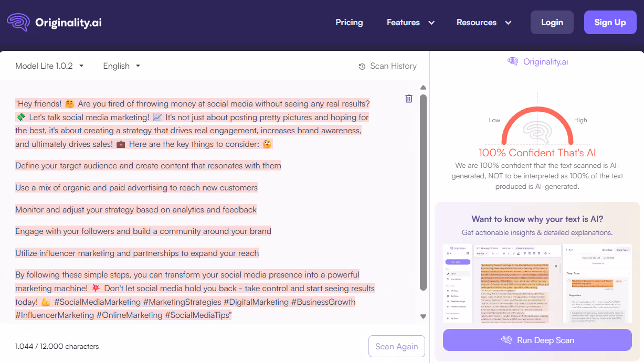Click the Sign Up button
Viewport: 644px width, 363px height.
click(610, 23)
